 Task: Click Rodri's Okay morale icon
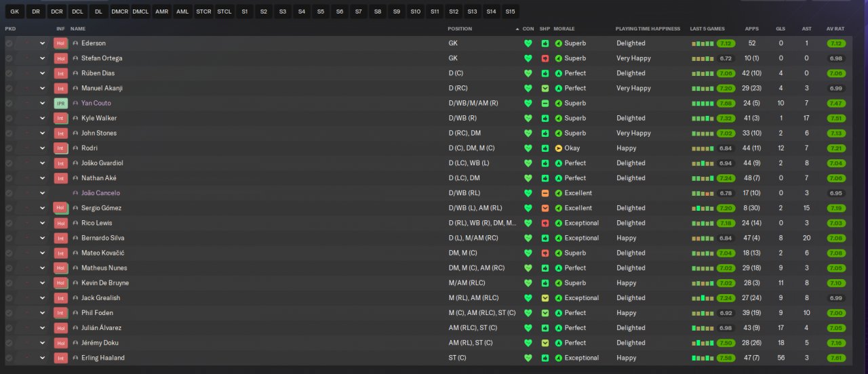[x=559, y=148]
